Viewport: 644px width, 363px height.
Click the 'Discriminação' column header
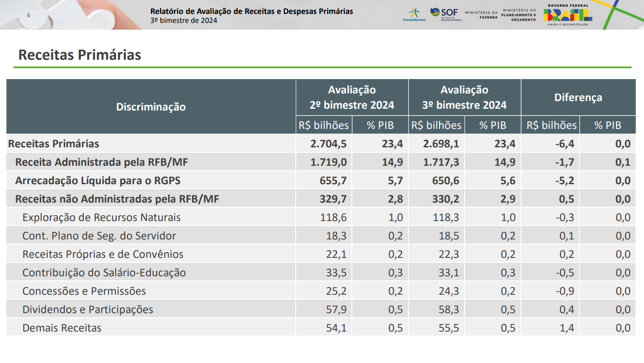tap(151, 106)
